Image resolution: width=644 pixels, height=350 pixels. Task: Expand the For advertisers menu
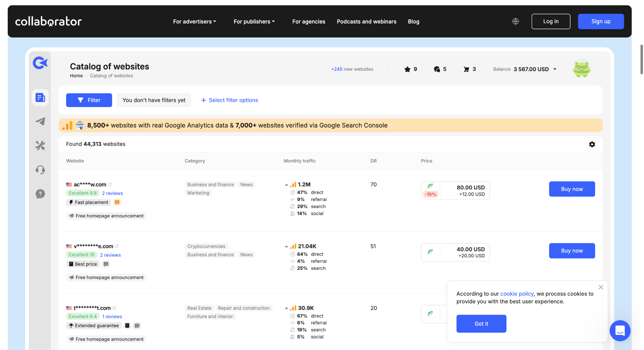(195, 21)
